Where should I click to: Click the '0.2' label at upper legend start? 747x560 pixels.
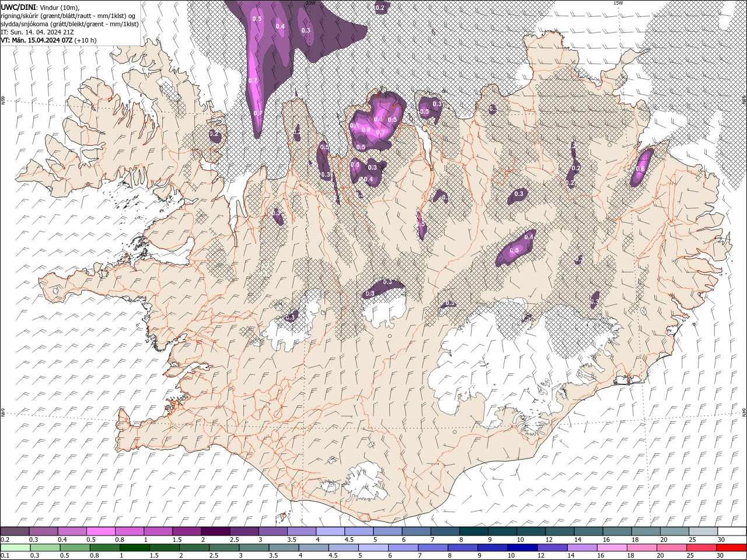coord(5,540)
